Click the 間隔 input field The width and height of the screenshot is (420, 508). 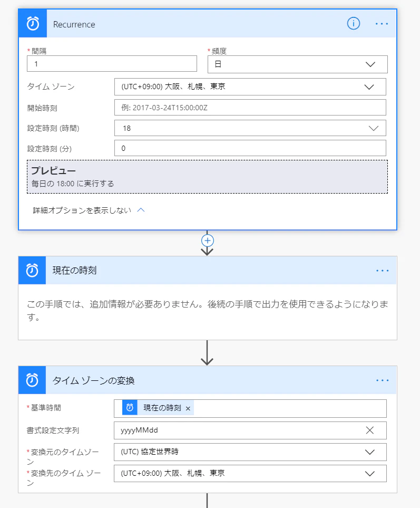pyautogui.click(x=112, y=64)
